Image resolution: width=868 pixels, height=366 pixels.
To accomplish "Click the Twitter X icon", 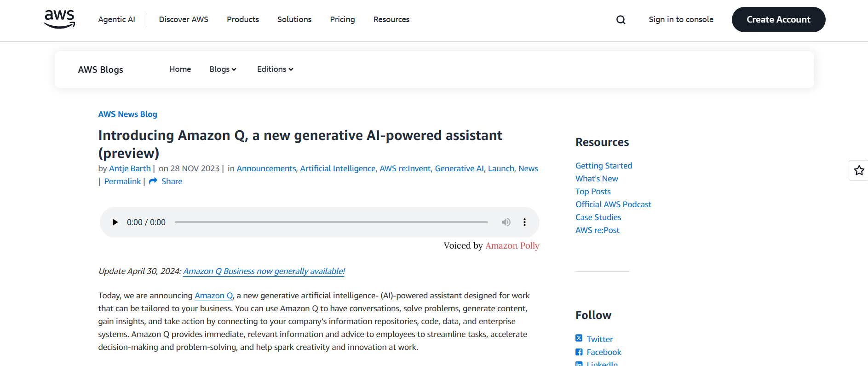I will (579, 338).
